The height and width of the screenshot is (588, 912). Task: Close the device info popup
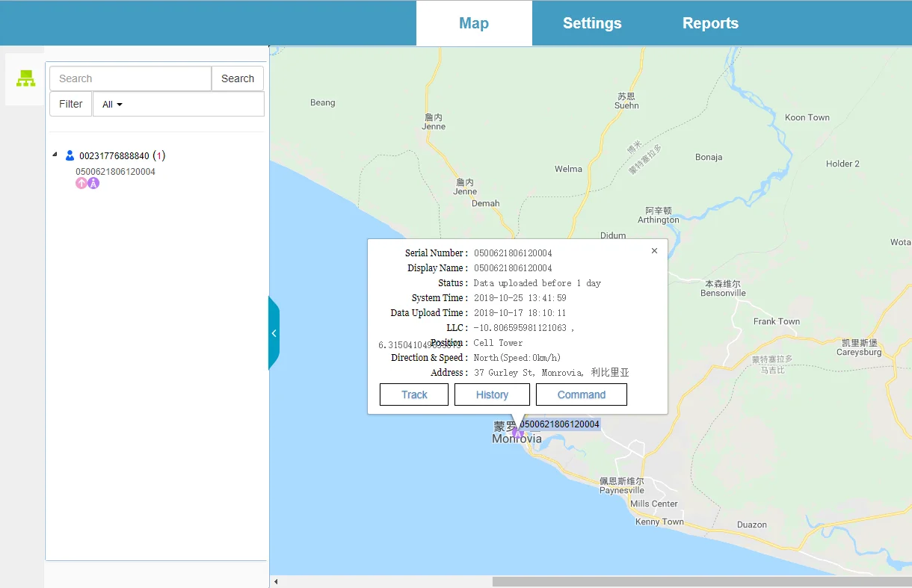[654, 251]
